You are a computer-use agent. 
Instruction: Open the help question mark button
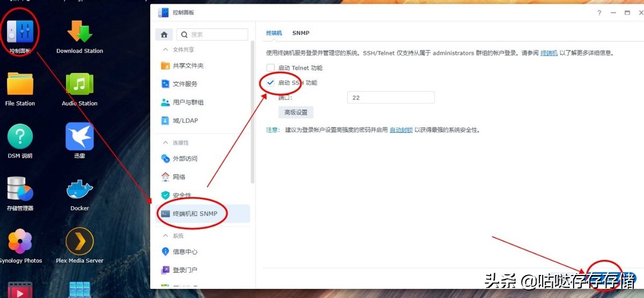(599, 13)
